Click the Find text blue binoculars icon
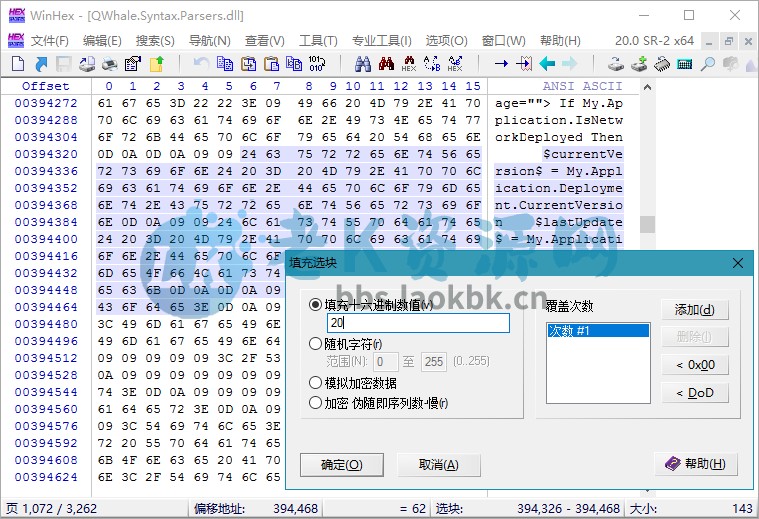Screen dimensions: 759x519 point(363,63)
